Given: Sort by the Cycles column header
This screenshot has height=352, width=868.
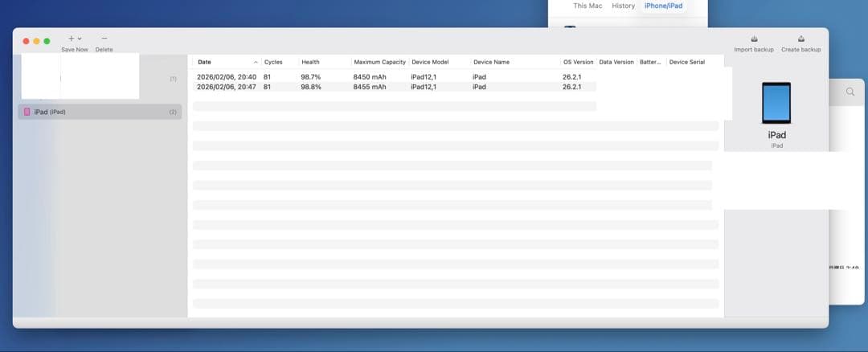Looking at the screenshot, I should [x=273, y=62].
